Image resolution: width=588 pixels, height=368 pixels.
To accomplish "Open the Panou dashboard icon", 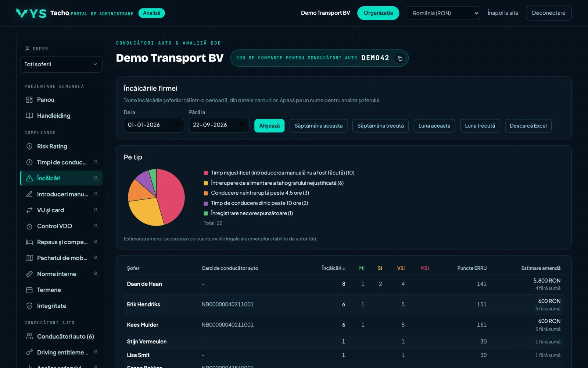I will click(29, 100).
